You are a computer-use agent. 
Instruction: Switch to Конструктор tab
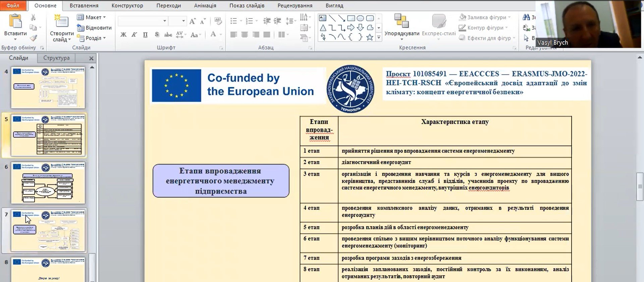pyautogui.click(x=127, y=5)
